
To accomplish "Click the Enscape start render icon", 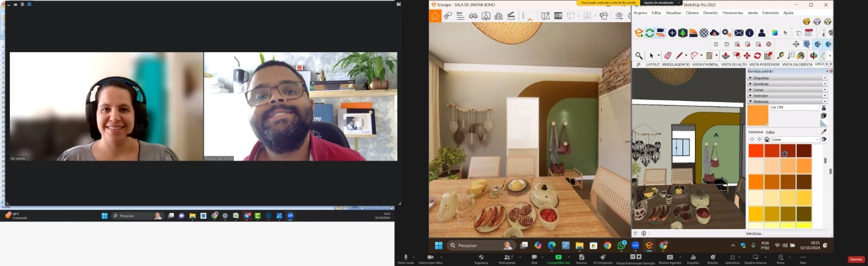I will tap(639, 33).
